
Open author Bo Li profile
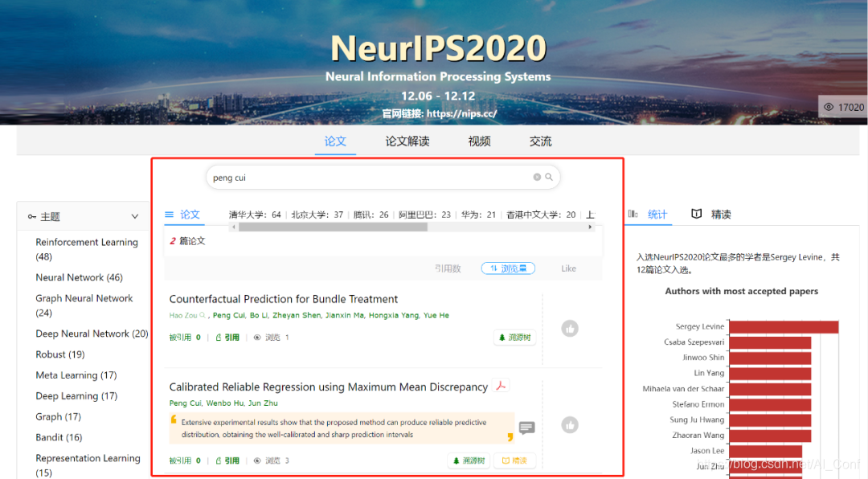pyautogui.click(x=259, y=315)
